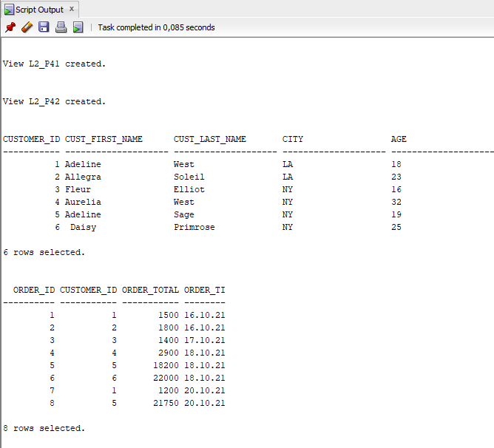This screenshot has height=448, width=494.
Task: Click the order total 22000
Action: pyautogui.click(x=166, y=379)
